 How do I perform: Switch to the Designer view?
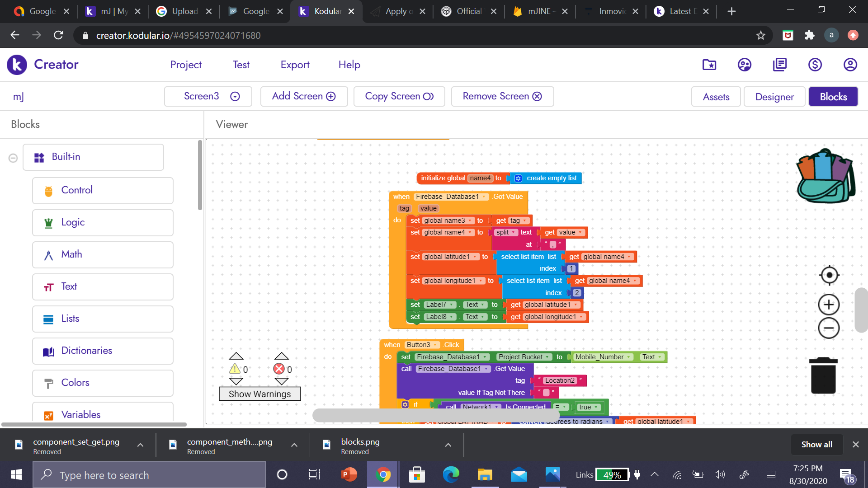774,97
